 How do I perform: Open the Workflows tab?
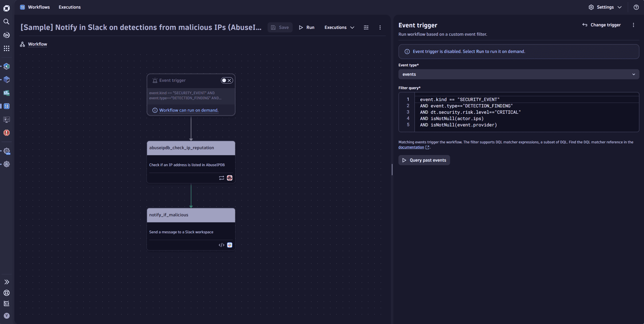[x=39, y=7]
